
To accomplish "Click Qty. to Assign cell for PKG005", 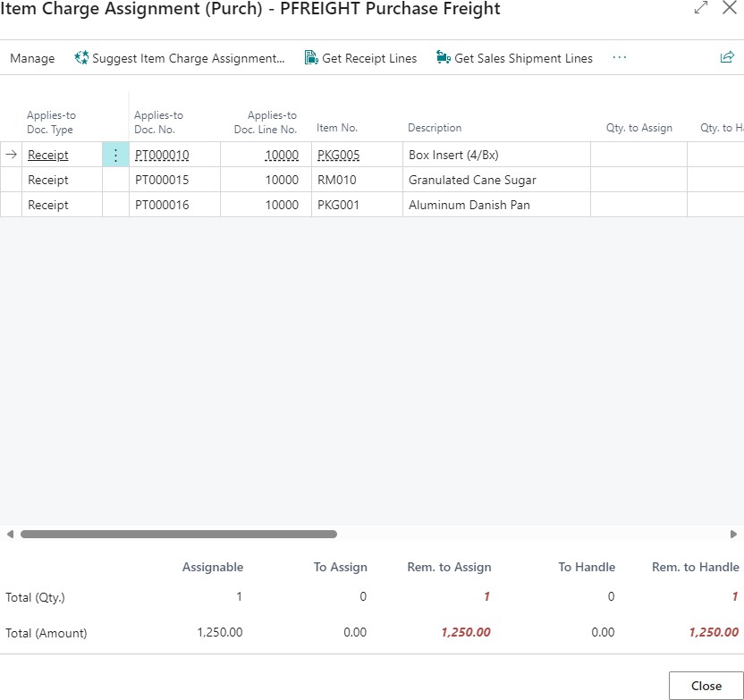I will click(638, 155).
